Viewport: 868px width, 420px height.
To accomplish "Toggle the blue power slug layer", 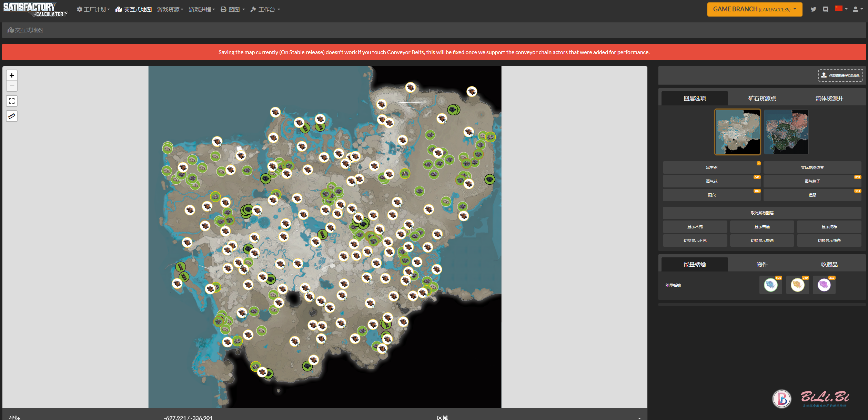I will [x=770, y=285].
